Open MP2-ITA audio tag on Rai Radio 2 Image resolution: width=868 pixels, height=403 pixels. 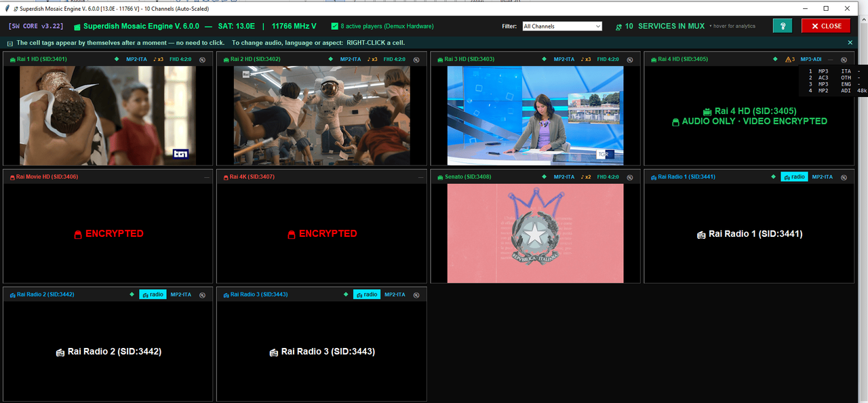click(181, 294)
